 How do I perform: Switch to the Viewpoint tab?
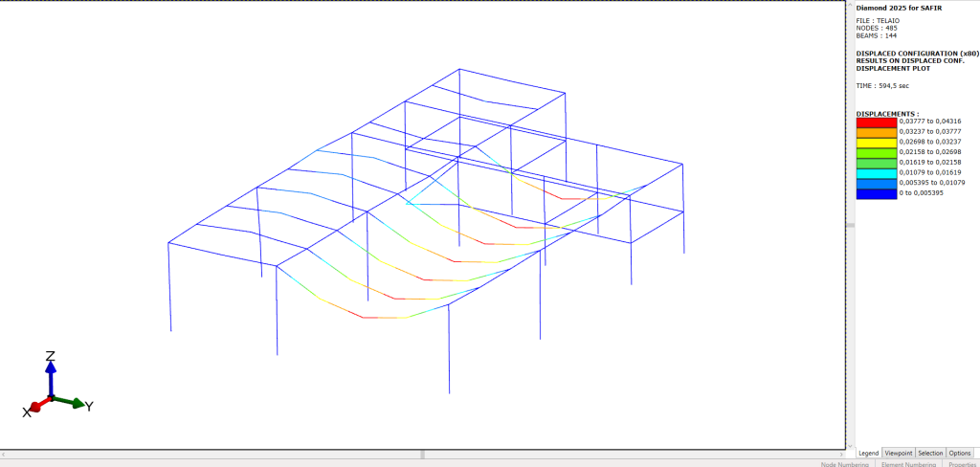point(899,453)
